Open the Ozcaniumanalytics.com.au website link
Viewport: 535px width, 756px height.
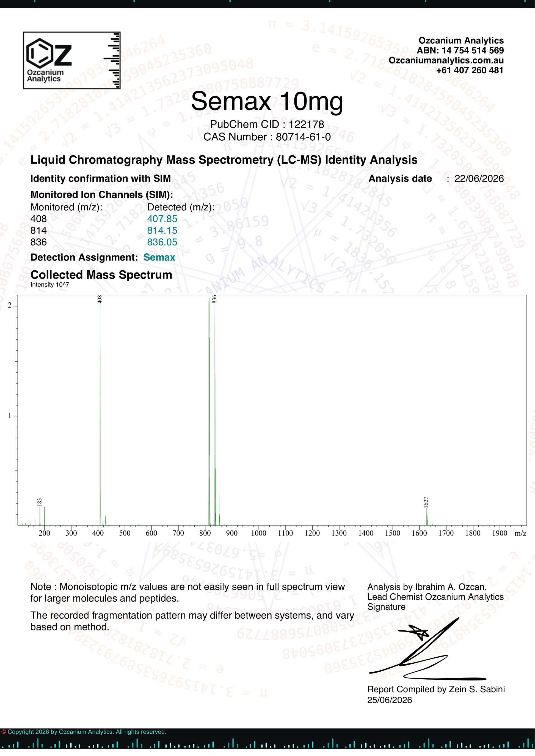[446, 60]
